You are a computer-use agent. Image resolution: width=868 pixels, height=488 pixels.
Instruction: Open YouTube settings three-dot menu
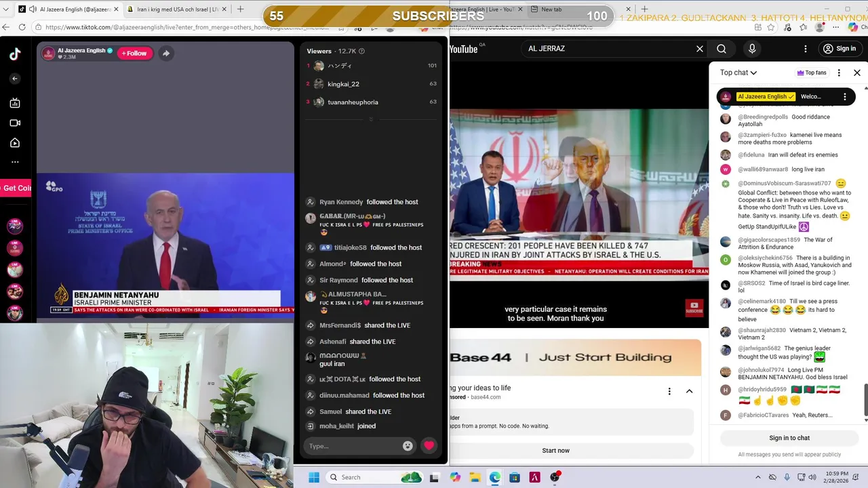tap(806, 49)
